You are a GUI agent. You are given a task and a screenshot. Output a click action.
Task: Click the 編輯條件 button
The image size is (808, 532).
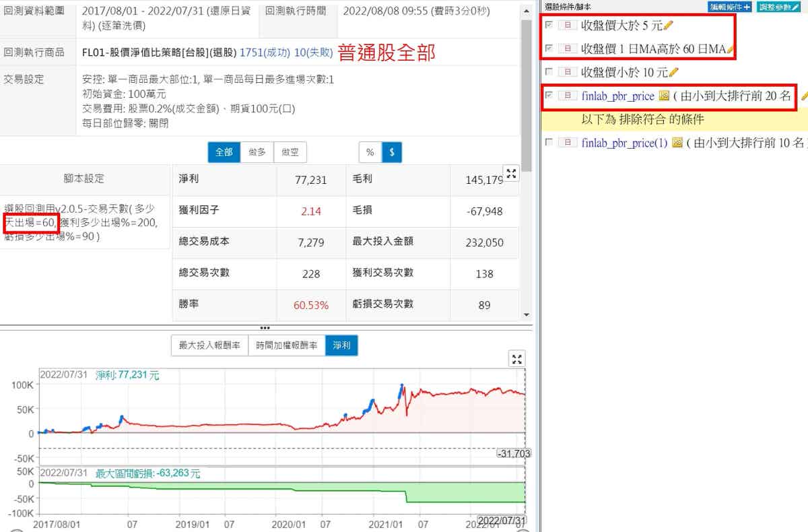[x=730, y=6]
